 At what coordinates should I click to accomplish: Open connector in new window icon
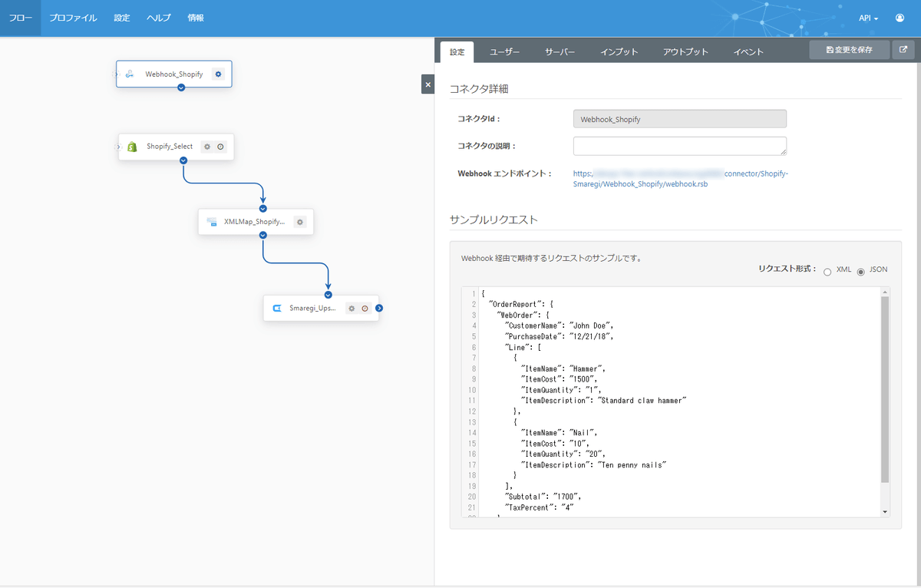click(903, 50)
